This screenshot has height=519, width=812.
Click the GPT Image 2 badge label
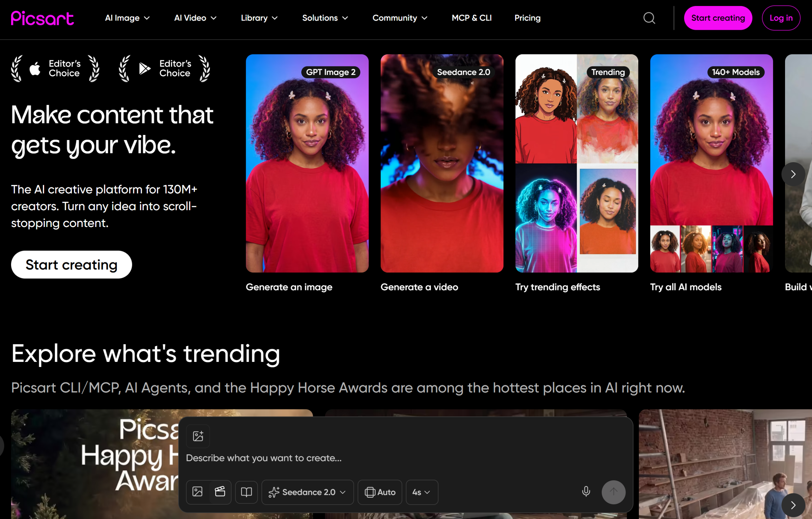coord(331,72)
